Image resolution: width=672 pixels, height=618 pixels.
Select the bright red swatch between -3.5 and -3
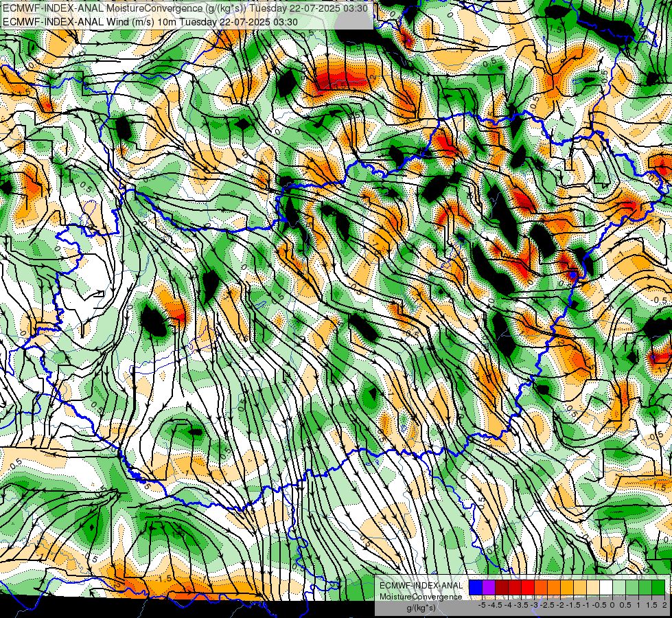pos(528,587)
